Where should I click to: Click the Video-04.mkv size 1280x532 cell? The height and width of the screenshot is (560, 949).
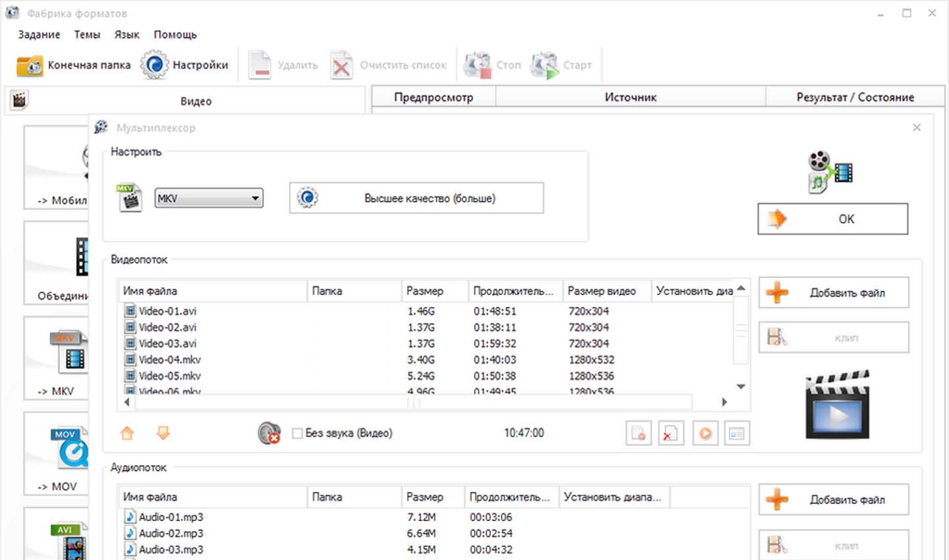click(592, 360)
